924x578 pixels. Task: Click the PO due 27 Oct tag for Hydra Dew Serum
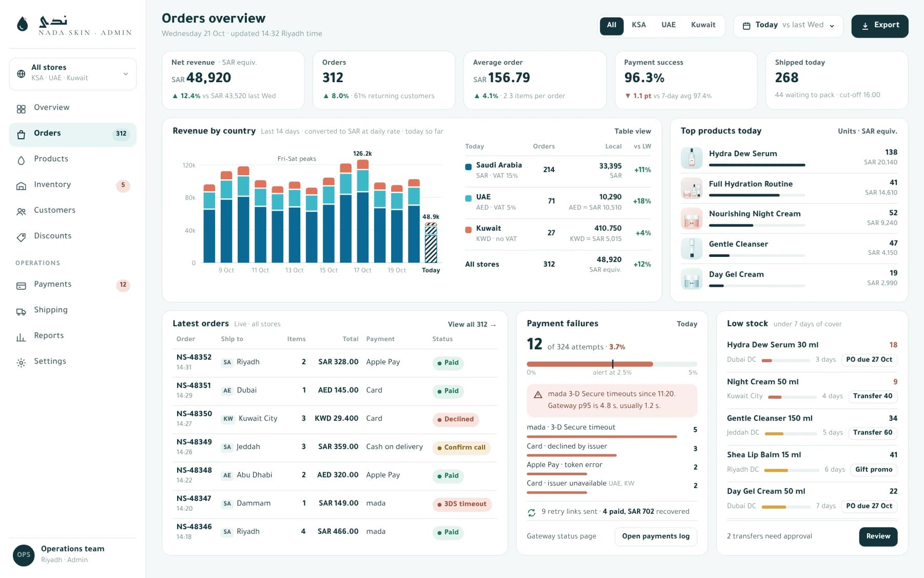tap(869, 360)
